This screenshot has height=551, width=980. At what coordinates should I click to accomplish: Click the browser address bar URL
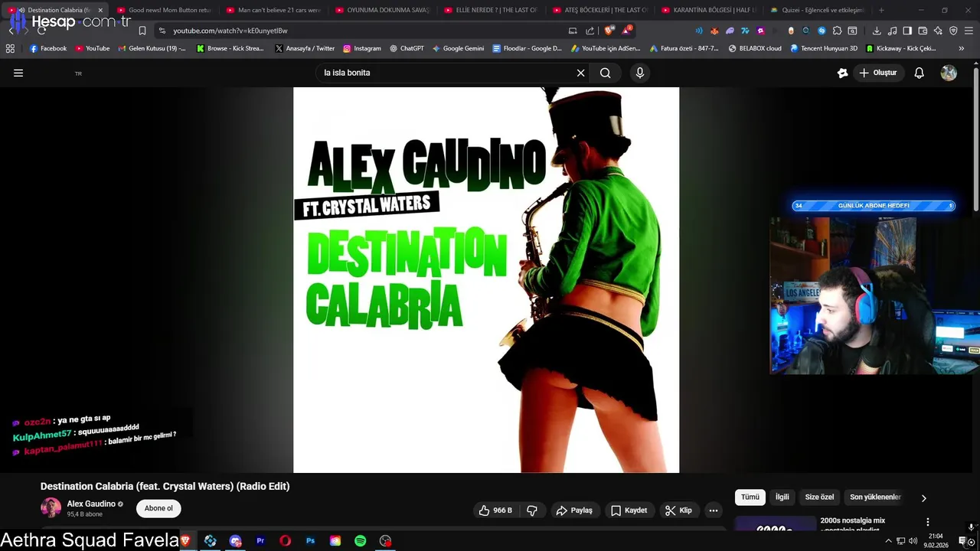coord(230,31)
